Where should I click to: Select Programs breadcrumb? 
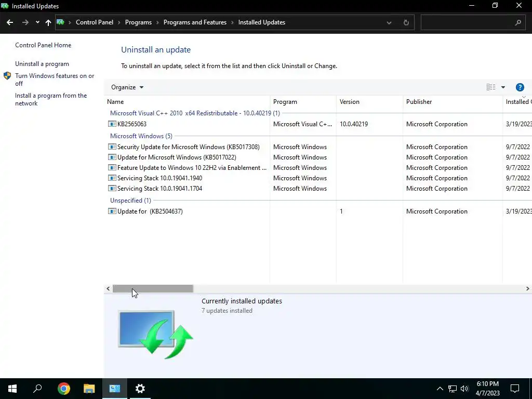[x=138, y=22]
